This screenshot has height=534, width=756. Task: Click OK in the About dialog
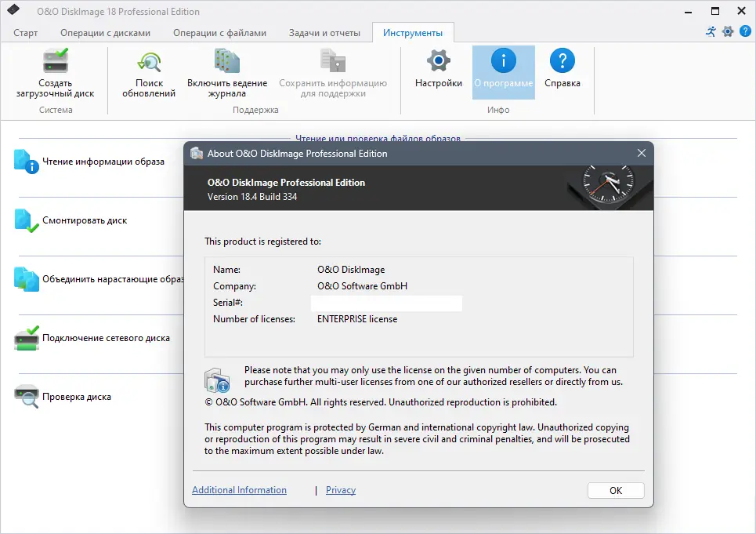(616, 491)
